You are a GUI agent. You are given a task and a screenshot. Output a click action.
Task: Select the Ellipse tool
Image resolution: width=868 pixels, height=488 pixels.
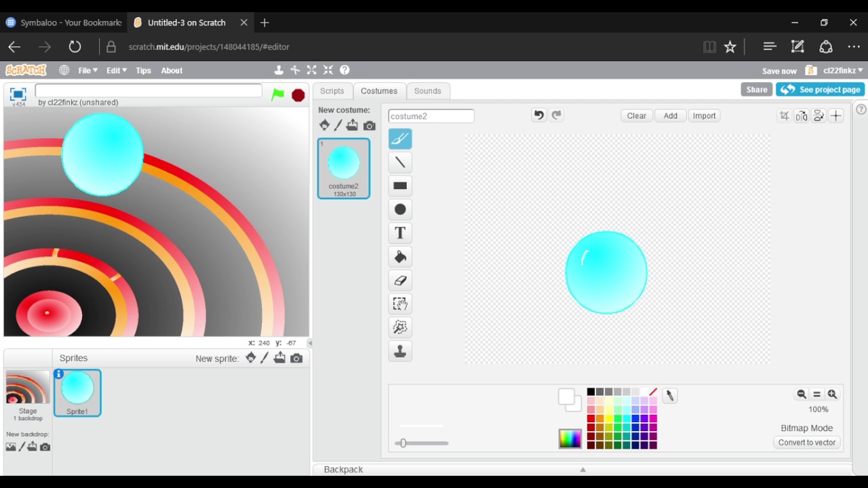[400, 209]
